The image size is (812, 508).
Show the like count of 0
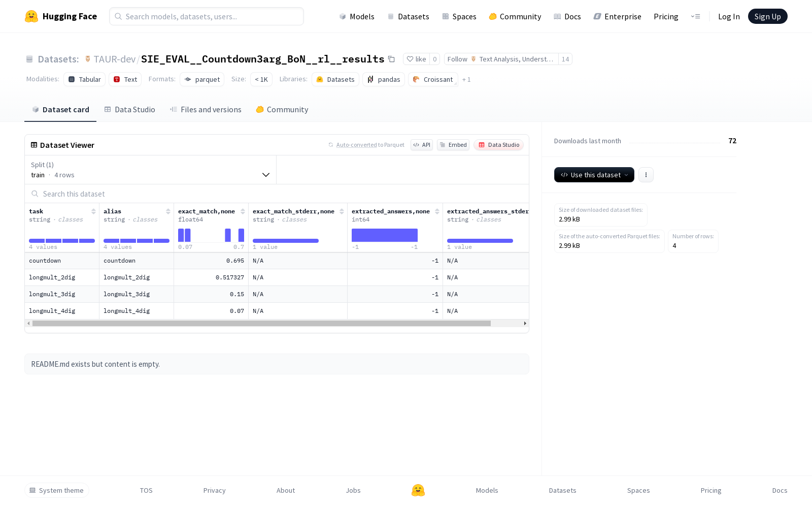click(435, 59)
